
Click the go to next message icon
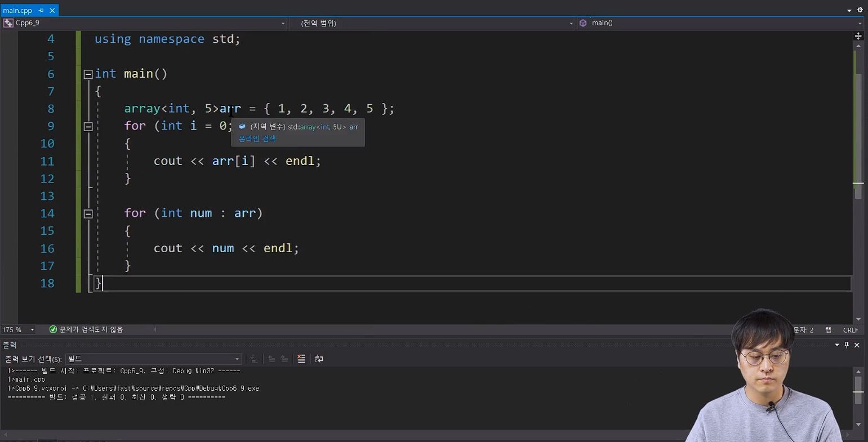pyautogui.click(x=284, y=359)
